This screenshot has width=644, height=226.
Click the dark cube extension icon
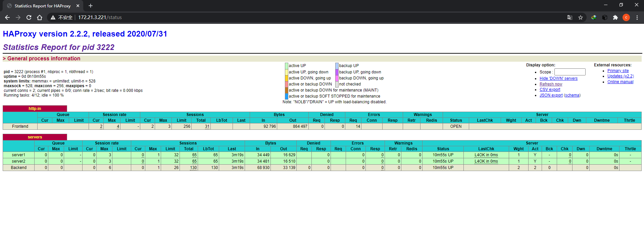tap(605, 17)
